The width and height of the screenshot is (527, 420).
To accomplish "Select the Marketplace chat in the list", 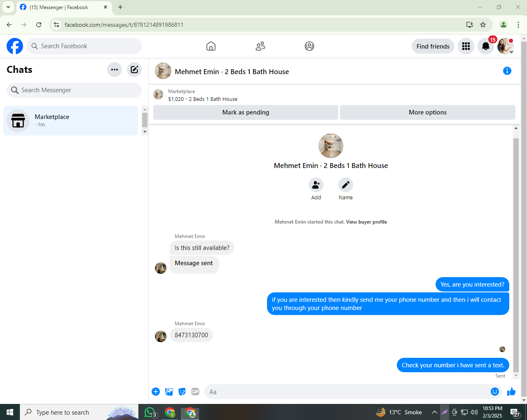I will (x=71, y=121).
